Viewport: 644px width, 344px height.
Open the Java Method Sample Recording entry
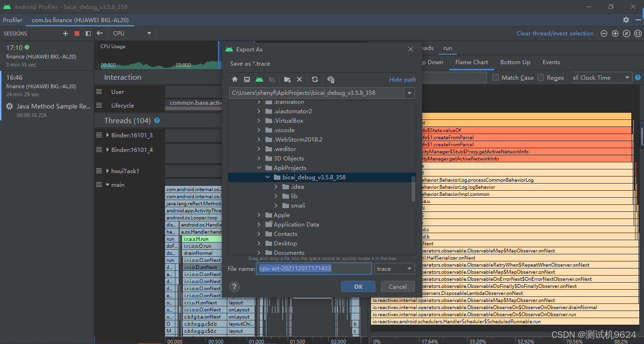tap(47, 110)
